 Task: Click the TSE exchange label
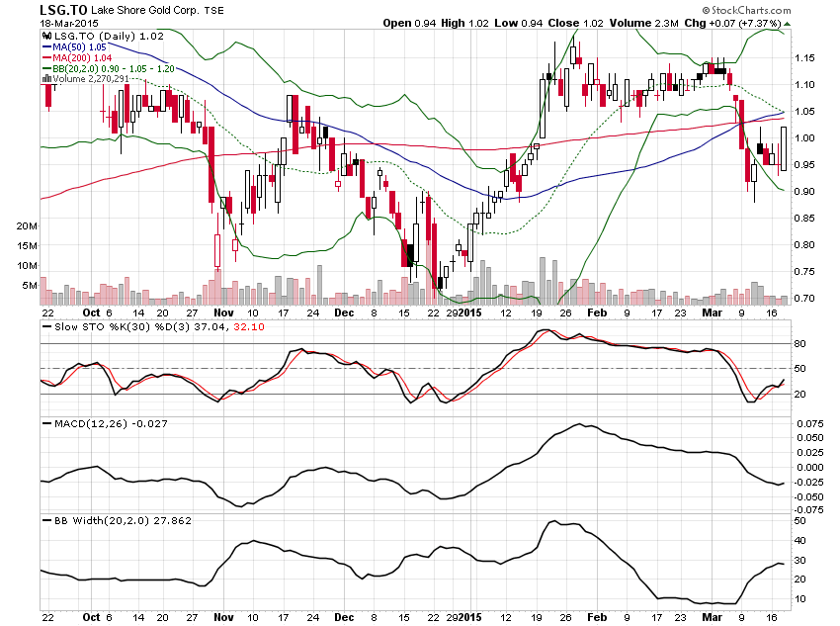(214, 10)
